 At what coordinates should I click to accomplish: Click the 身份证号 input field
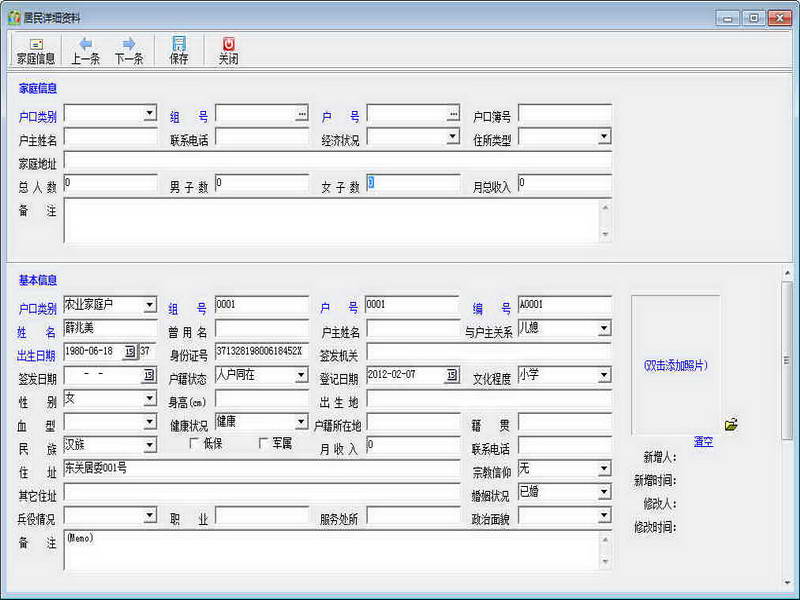pos(262,352)
